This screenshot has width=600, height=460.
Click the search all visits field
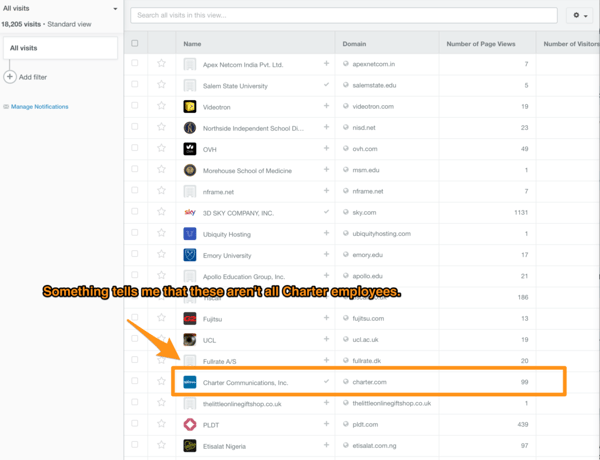[x=344, y=15]
